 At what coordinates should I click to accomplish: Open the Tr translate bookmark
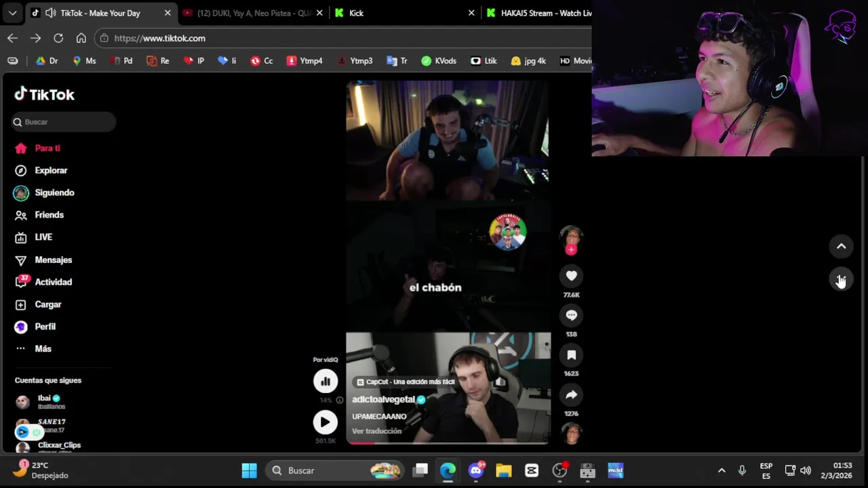(397, 61)
